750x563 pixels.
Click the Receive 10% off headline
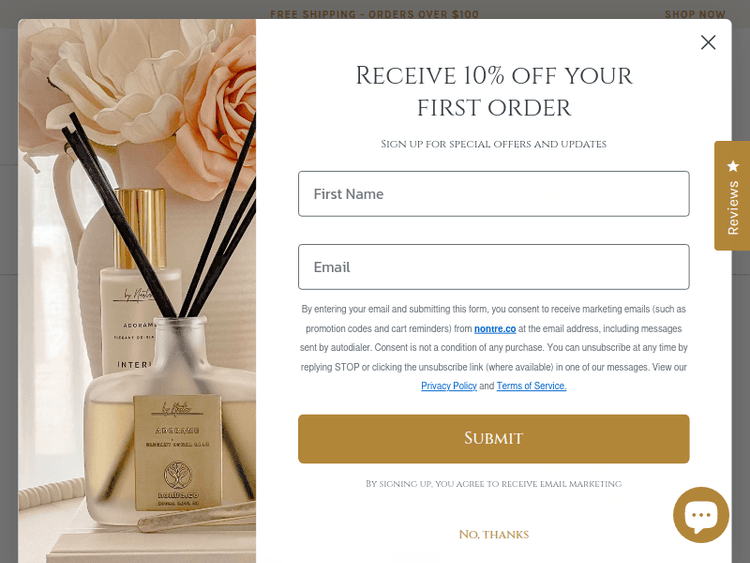point(494,92)
